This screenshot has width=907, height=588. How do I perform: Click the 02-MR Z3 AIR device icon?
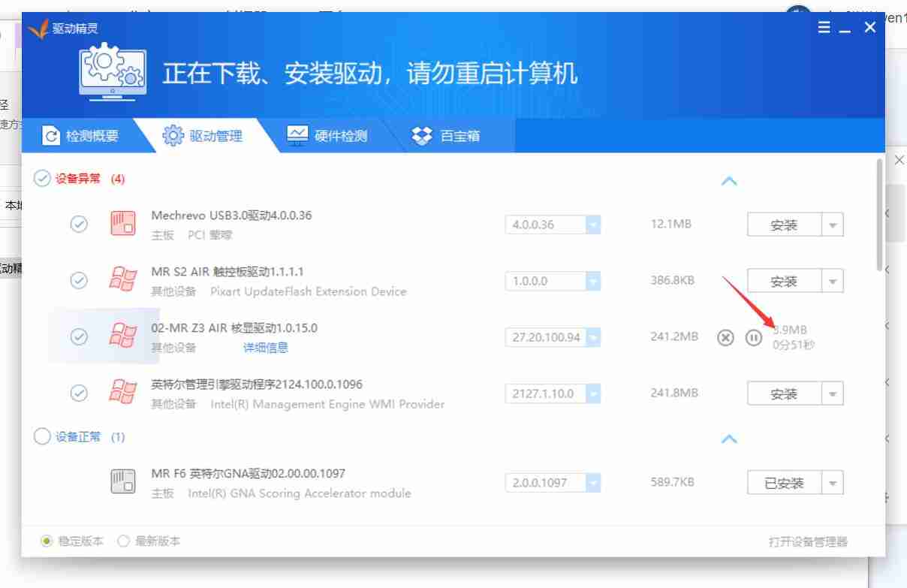(x=122, y=337)
